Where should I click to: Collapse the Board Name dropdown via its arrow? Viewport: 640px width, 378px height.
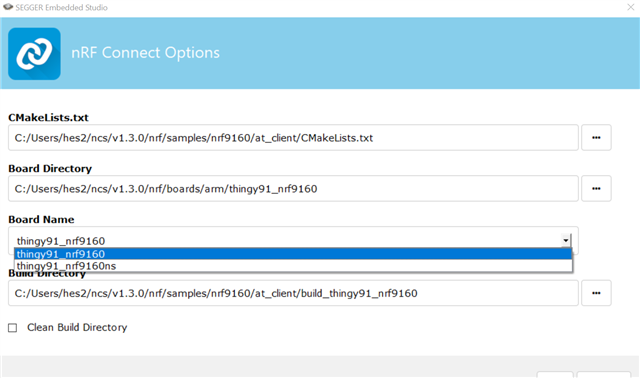coord(565,240)
